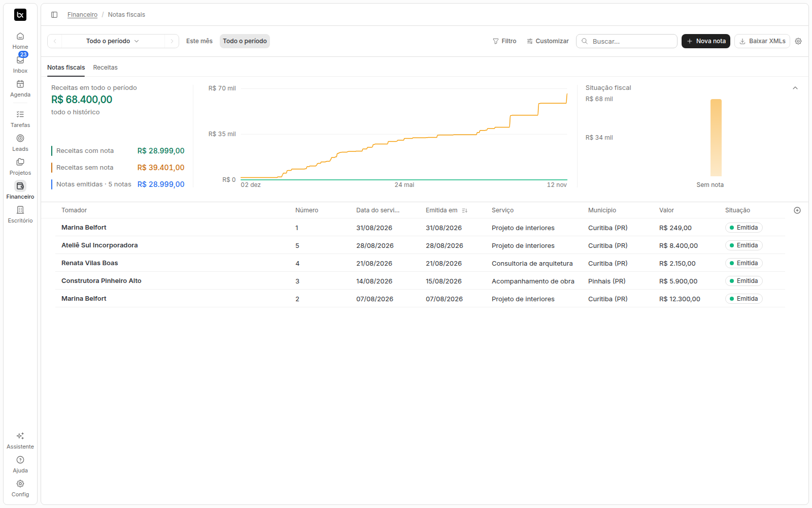Open the Filtro button
The width and height of the screenshot is (812, 508).
pos(504,41)
